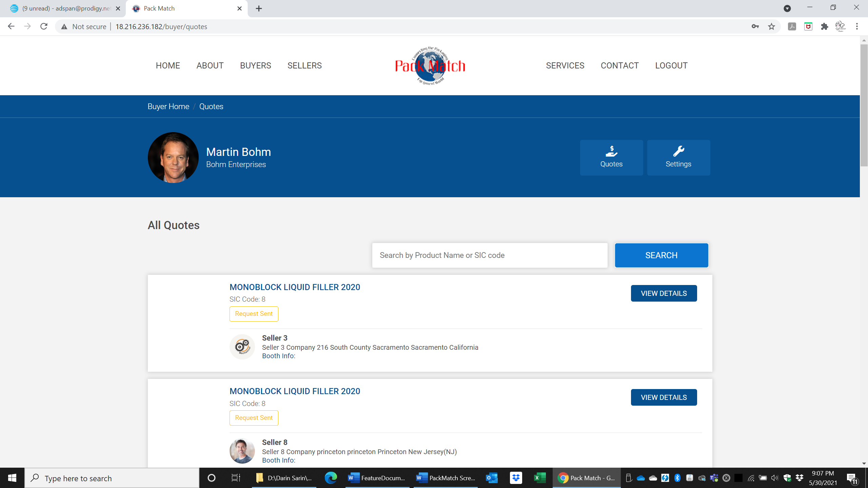Click the saved password key icon
This screenshot has width=868, height=488.
pos(755,26)
